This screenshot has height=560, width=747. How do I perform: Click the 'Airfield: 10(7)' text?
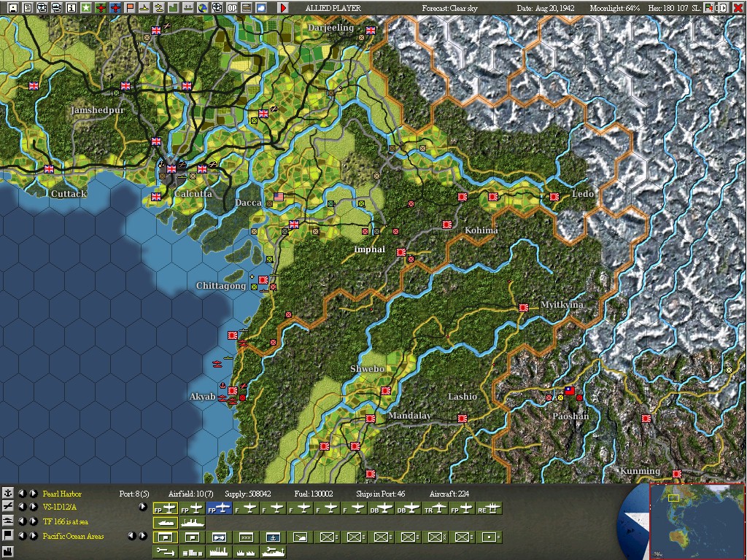pyautogui.click(x=190, y=494)
